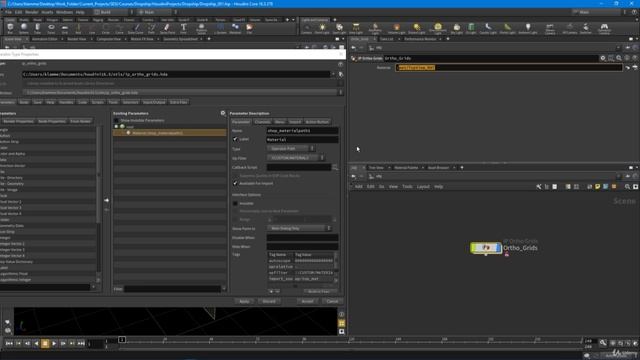Open the Build desktop dropdown
Screen dimensions: 640x360
114,12
